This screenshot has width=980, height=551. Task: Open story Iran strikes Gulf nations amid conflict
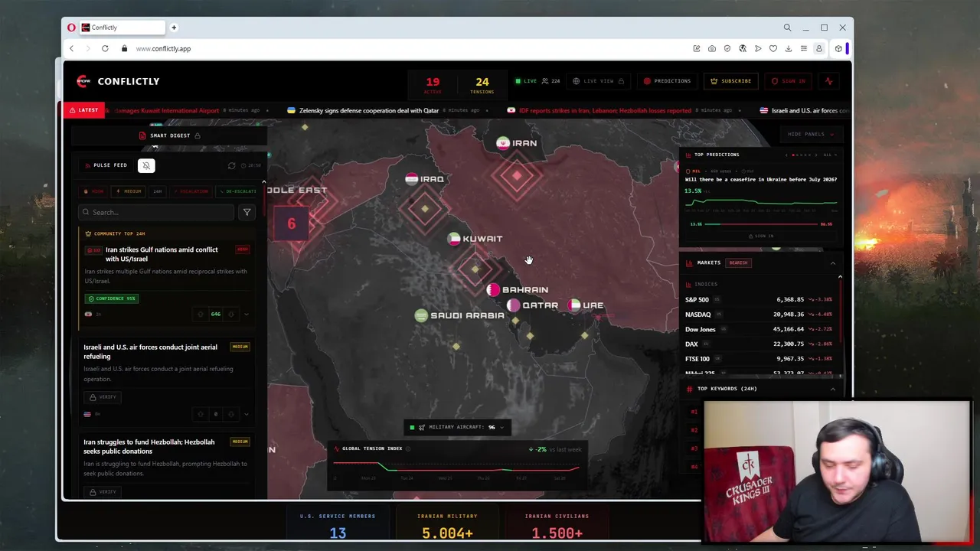pos(162,254)
